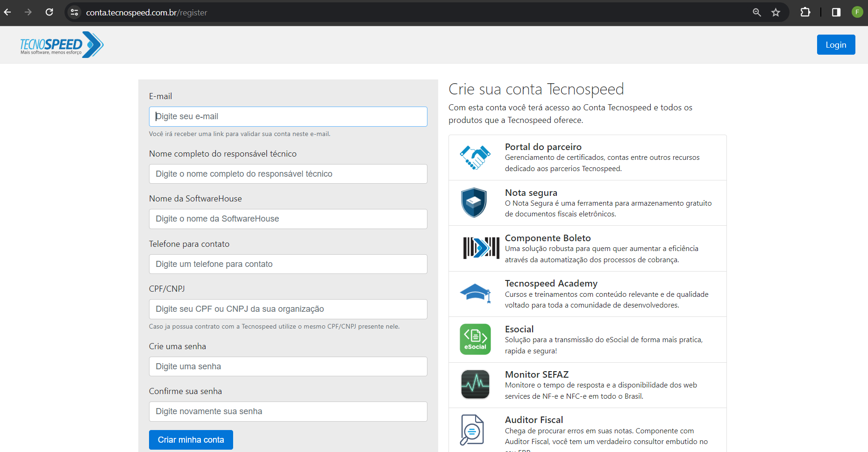Click the 'Confirme sua senha' label
868x452 pixels.
click(x=185, y=391)
